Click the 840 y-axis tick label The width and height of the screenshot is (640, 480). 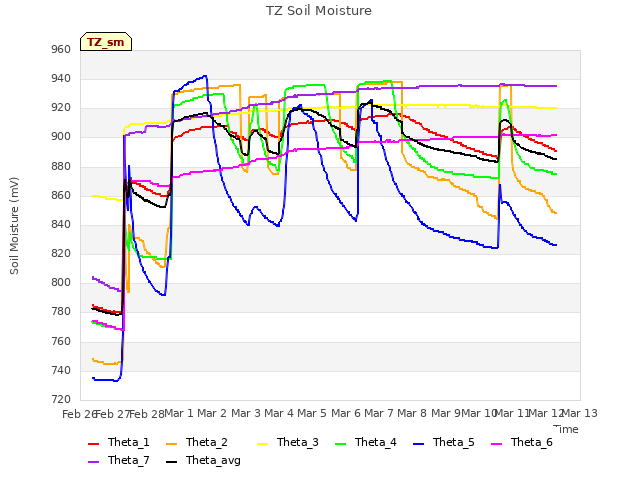coord(61,224)
